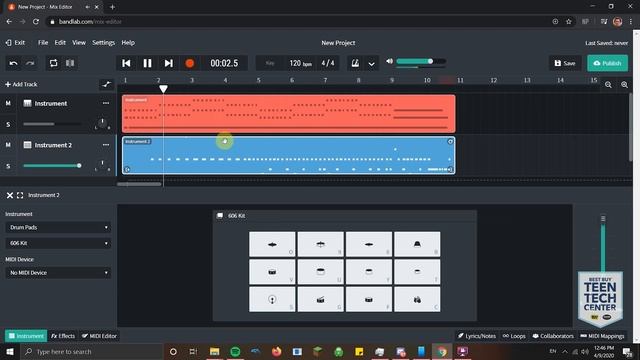This screenshot has width=640, height=360.
Task: Click the Instrument 2 pan knob
Action: (x=102, y=165)
